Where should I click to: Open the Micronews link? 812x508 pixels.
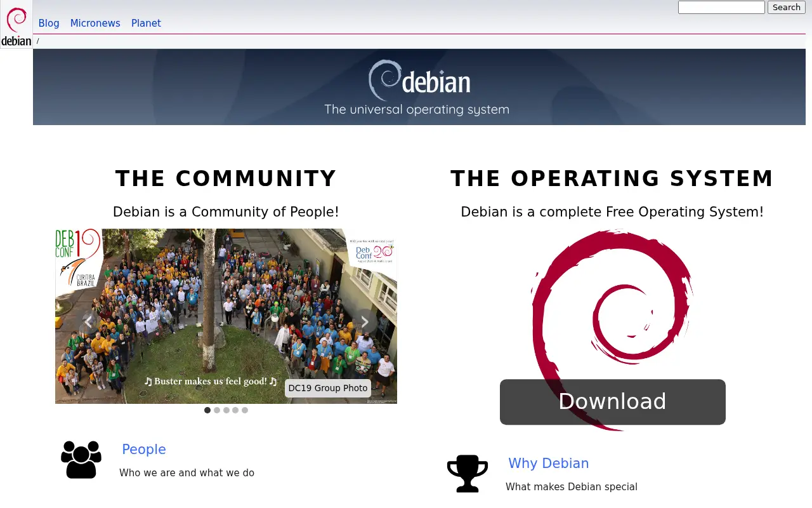coord(95,23)
